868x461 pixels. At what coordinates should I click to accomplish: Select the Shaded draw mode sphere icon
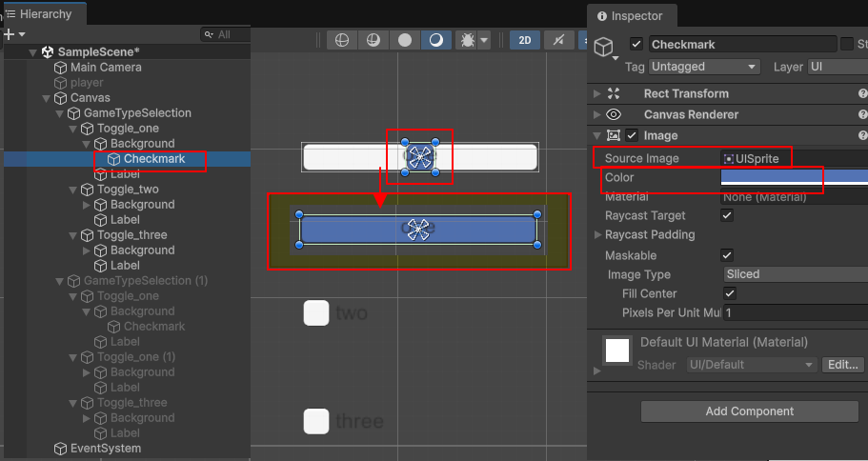click(x=405, y=40)
